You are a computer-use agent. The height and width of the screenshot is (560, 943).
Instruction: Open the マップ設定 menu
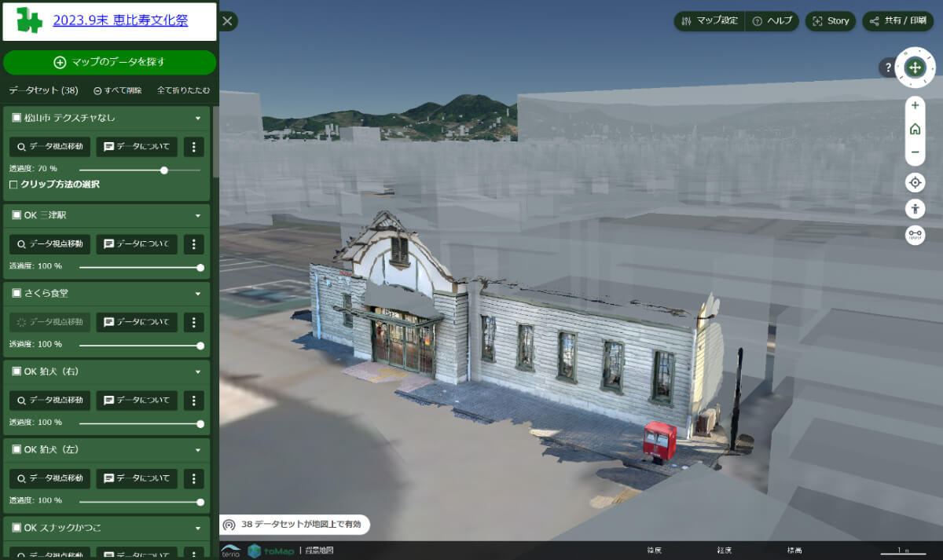click(710, 21)
